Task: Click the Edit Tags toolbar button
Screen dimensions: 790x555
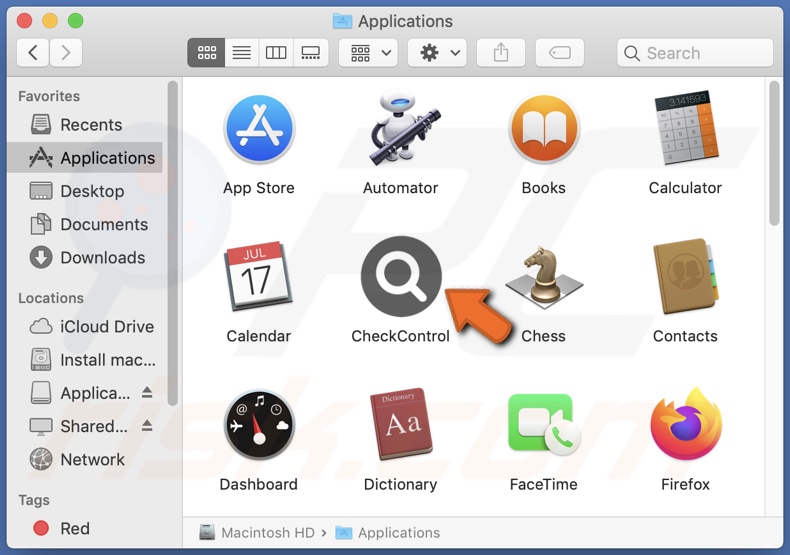Action: 560,52
